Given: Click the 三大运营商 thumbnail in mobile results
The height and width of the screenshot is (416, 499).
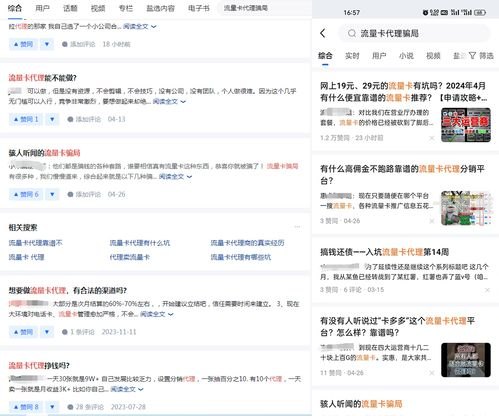Looking at the screenshot, I should (466, 125).
